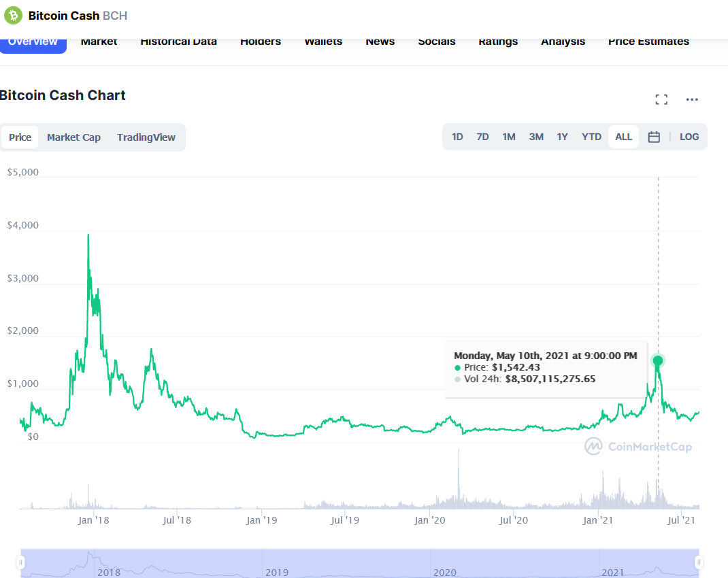Click the Jan '20 x-axis label
728x578 pixels.
(429, 520)
